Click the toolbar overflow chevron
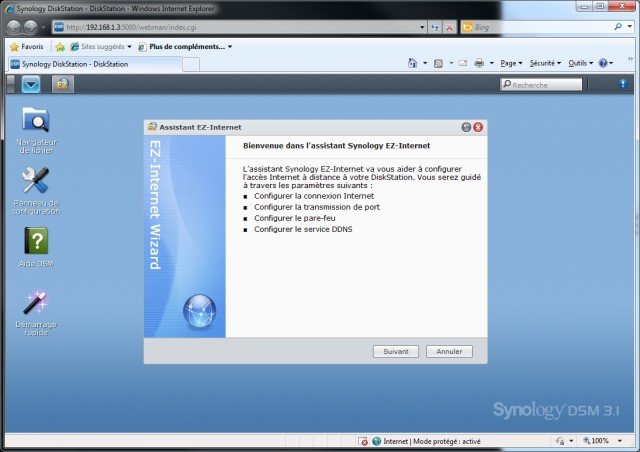Image resolution: width=640 pixels, height=452 pixels. (x=630, y=59)
